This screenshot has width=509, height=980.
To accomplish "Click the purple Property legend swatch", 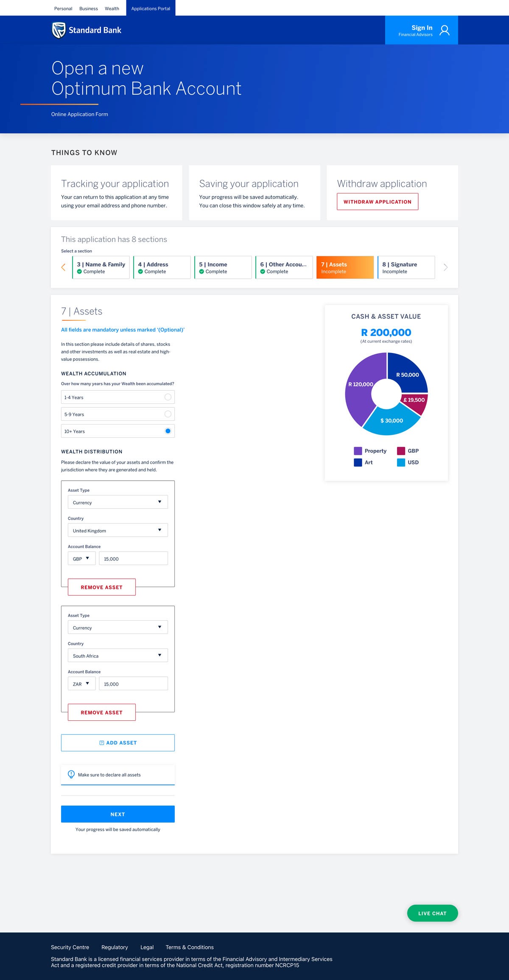I will tap(358, 451).
